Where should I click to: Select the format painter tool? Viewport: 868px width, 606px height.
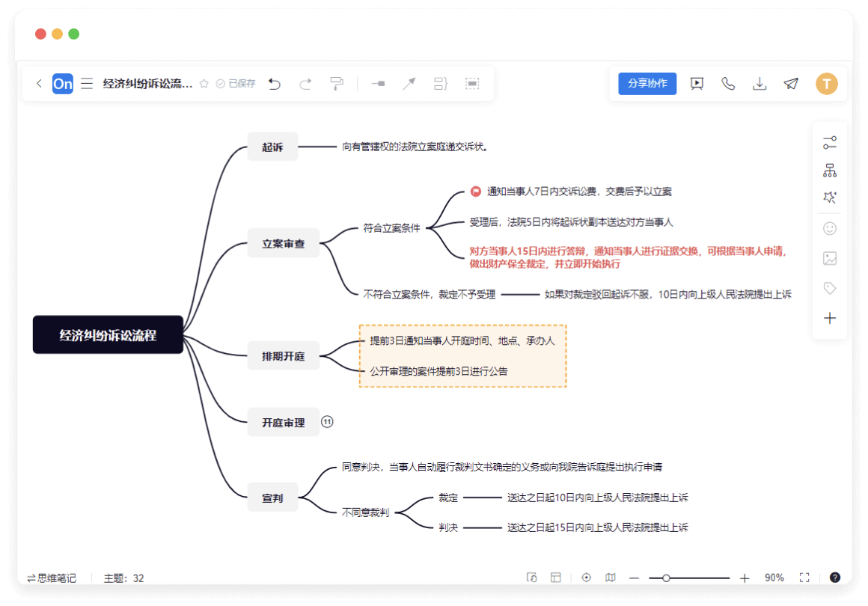[337, 84]
